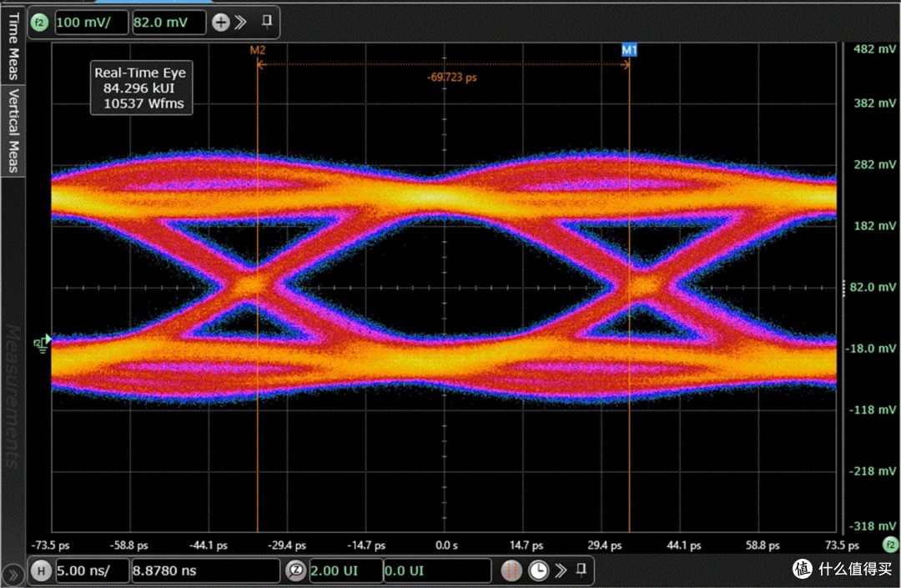Select the M2 marker label
This screenshot has height=588, width=901.
(258, 51)
